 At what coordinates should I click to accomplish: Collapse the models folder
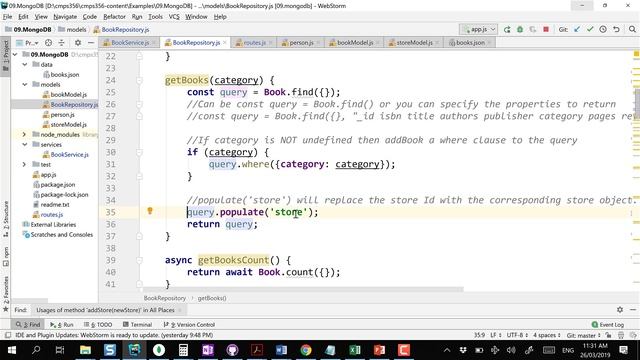point(24,84)
